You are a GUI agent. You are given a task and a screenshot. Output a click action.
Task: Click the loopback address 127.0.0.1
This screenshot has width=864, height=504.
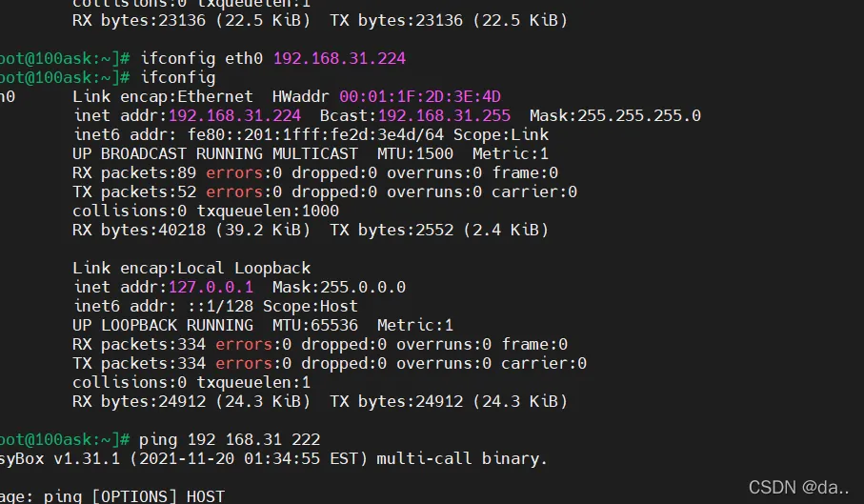tap(211, 287)
